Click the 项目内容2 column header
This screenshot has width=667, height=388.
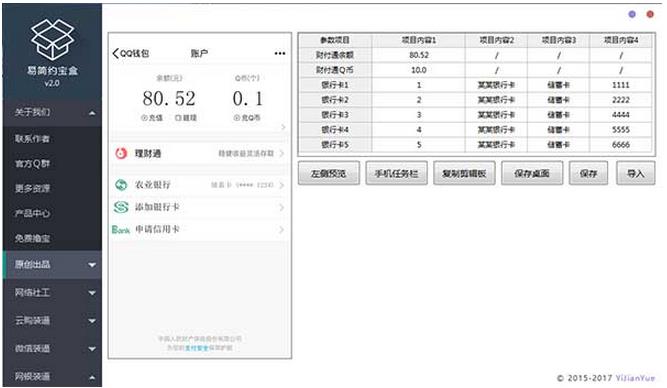496,40
